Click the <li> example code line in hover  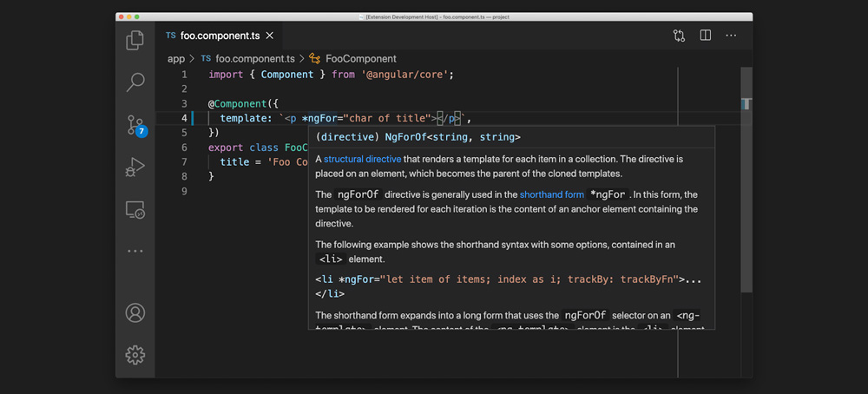point(508,286)
